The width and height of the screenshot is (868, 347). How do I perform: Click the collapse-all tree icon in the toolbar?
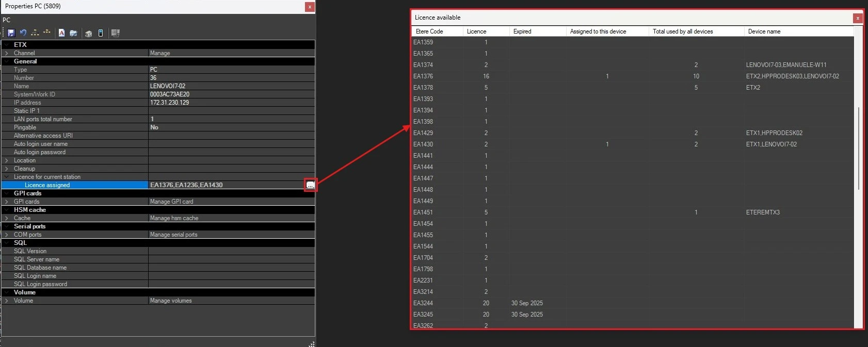pos(47,33)
